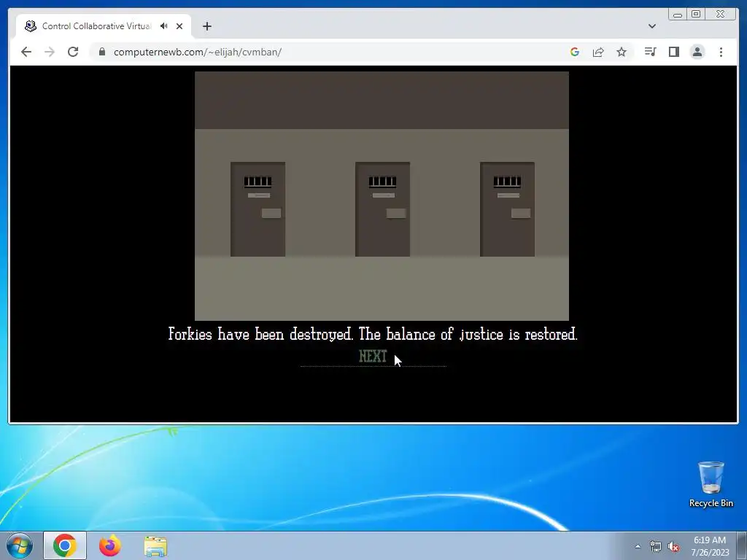747x560 pixels.
Task: Click the right prison cell door
Action: [x=508, y=209]
